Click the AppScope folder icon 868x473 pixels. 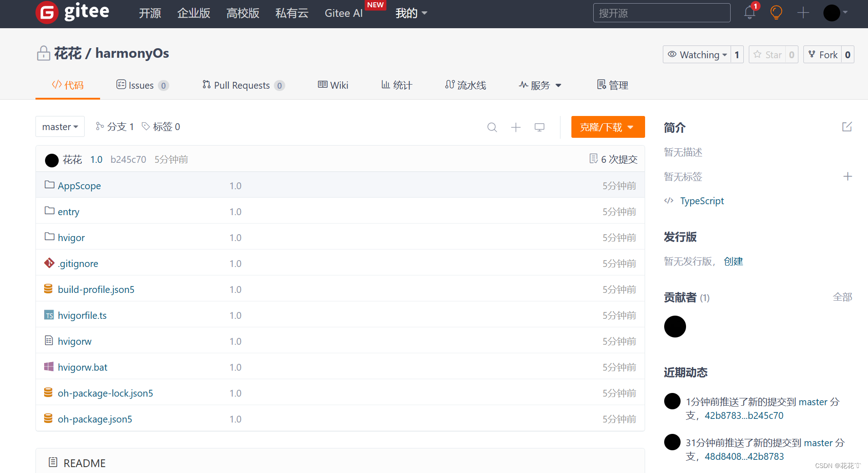click(50, 185)
